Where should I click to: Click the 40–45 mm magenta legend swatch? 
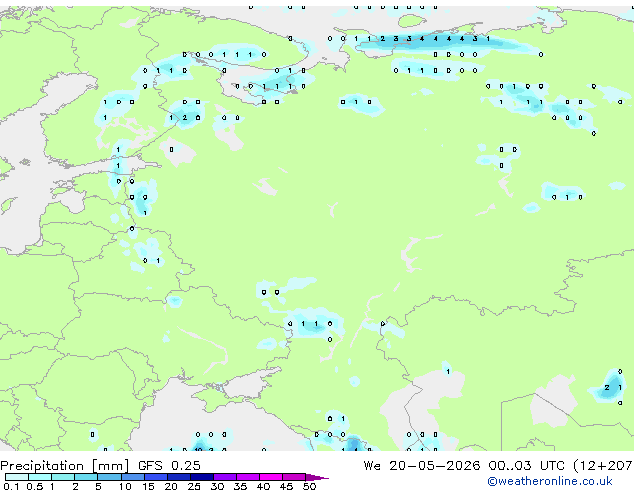271,477
